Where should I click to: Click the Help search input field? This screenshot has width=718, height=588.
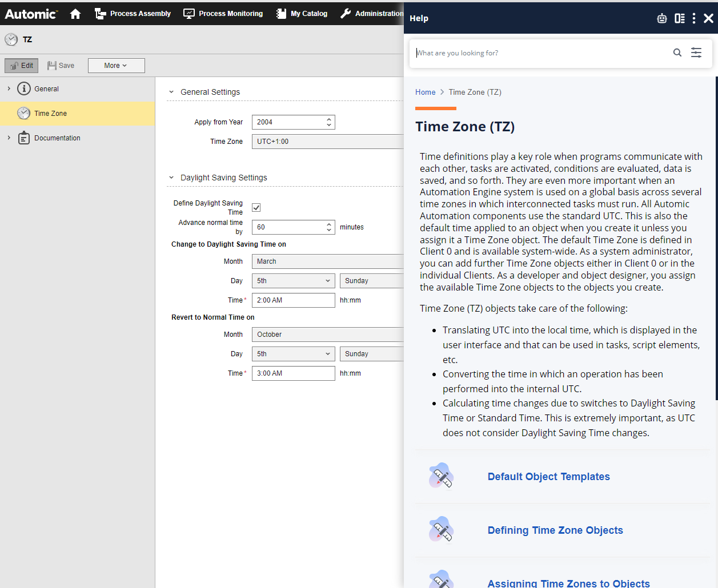pos(540,53)
